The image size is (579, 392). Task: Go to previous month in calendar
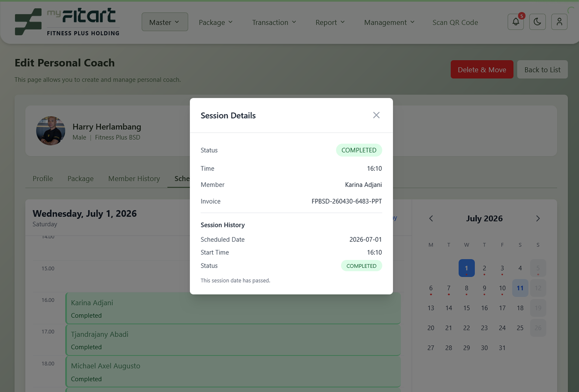[x=431, y=218]
